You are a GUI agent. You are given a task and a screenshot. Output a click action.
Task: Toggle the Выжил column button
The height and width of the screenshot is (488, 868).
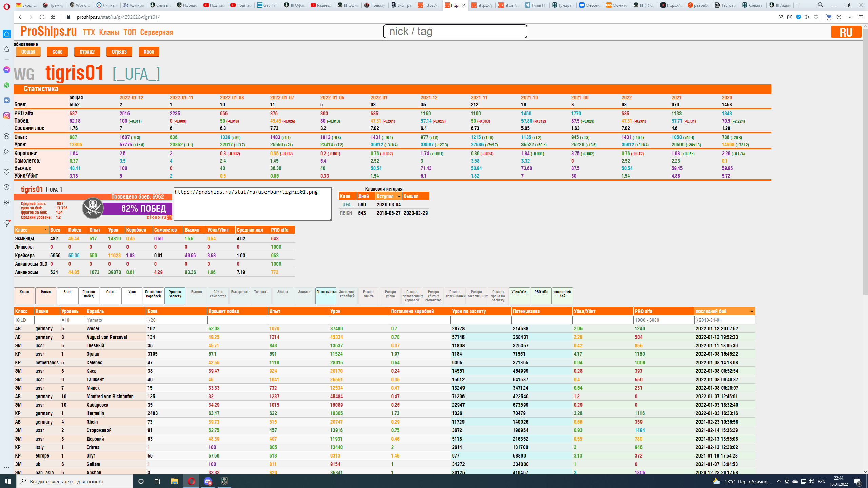click(196, 296)
